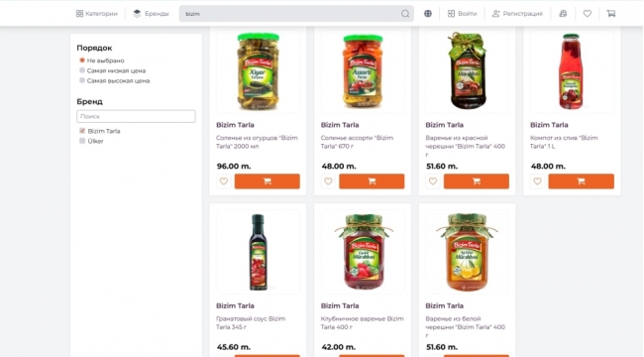This screenshot has height=357, width=644.
Task: Favorite the Компот из слив product
Action: pyautogui.click(x=537, y=180)
